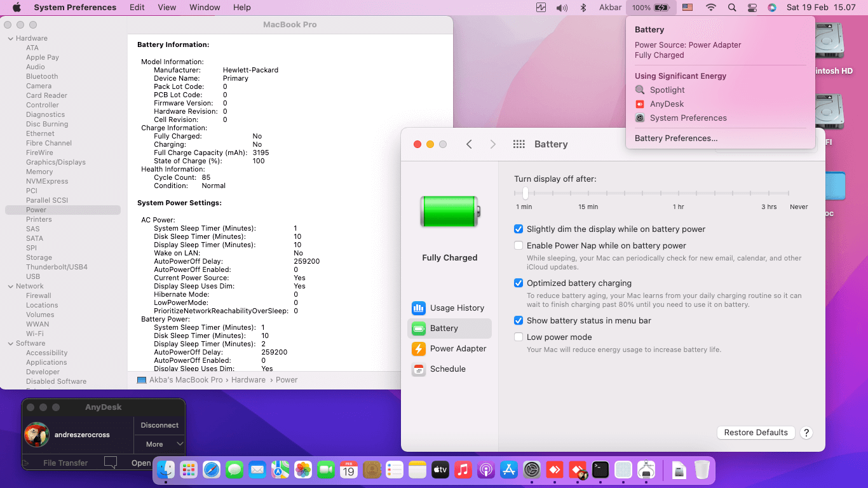868x488 pixels.
Task: Open Launchpad from the dock
Action: [x=189, y=470]
